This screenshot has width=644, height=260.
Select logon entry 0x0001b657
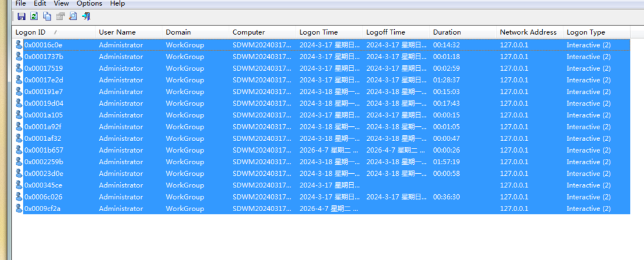pyautogui.click(x=44, y=151)
